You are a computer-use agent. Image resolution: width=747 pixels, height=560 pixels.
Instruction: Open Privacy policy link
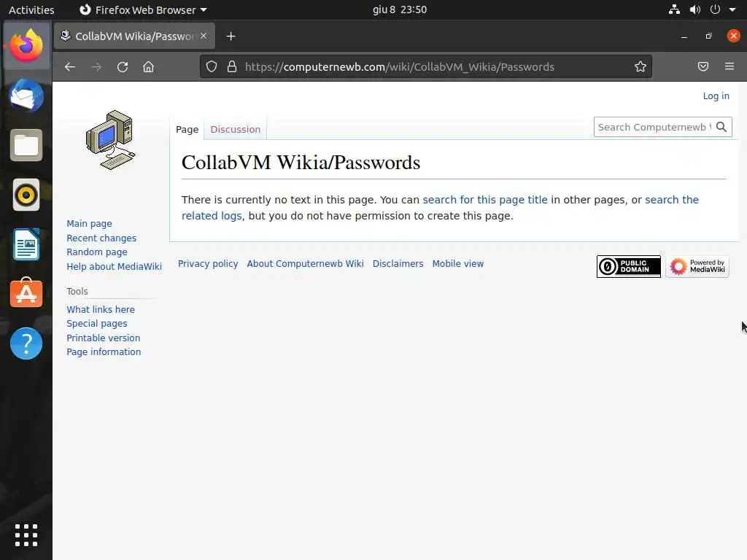click(208, 263)
